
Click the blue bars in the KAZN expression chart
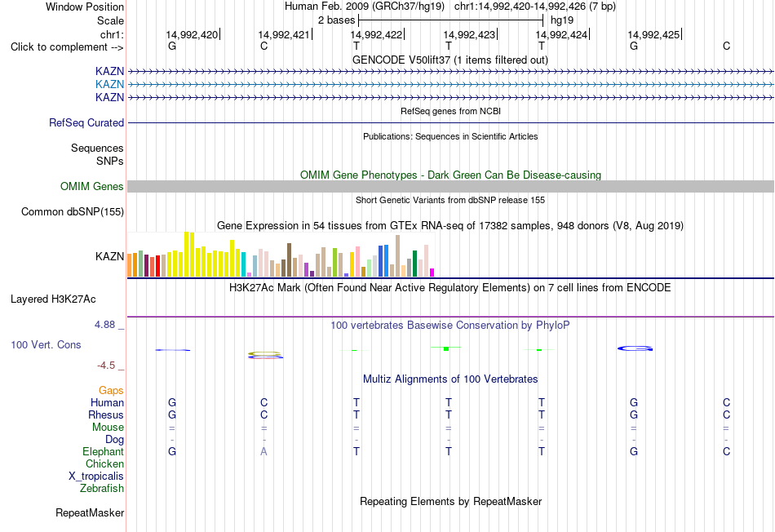[383, 260]
